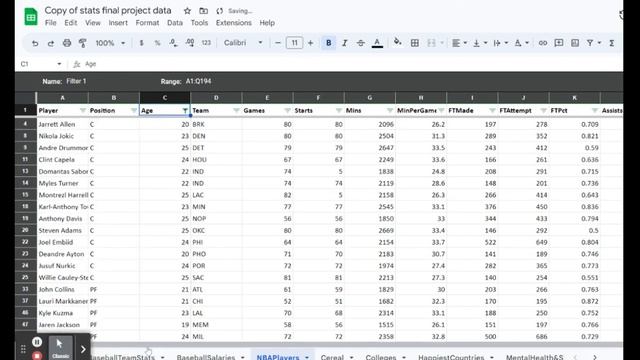Open zoom level 100% dropdown

click(x=110, y=43)
